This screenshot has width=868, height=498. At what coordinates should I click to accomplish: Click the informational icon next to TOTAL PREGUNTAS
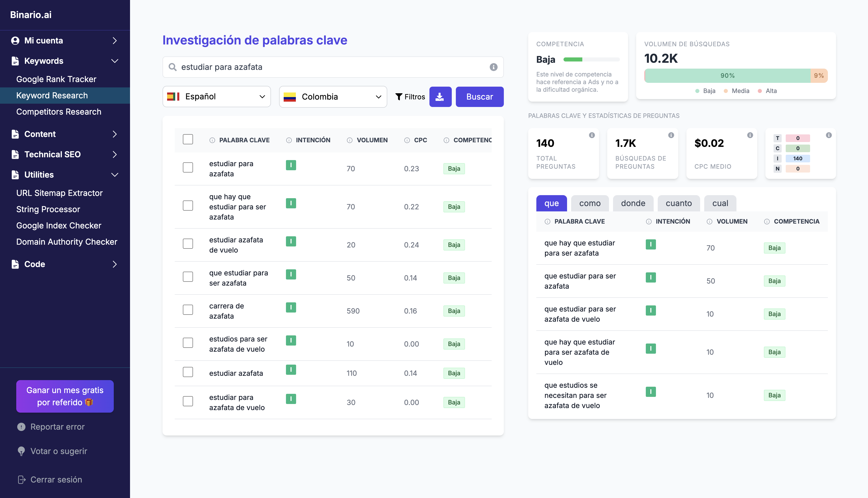(x=592, y=135)
